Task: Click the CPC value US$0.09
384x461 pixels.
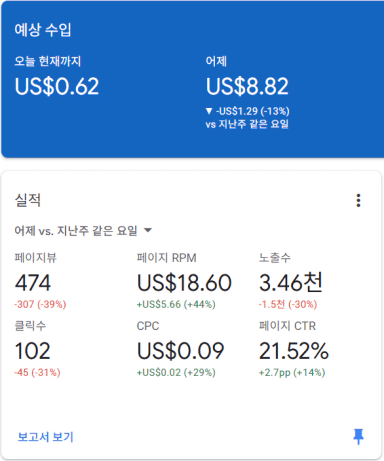Action: point(180,351)
